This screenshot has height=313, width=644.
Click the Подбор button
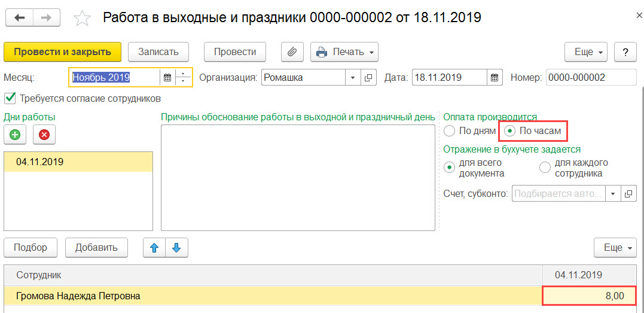30,248
